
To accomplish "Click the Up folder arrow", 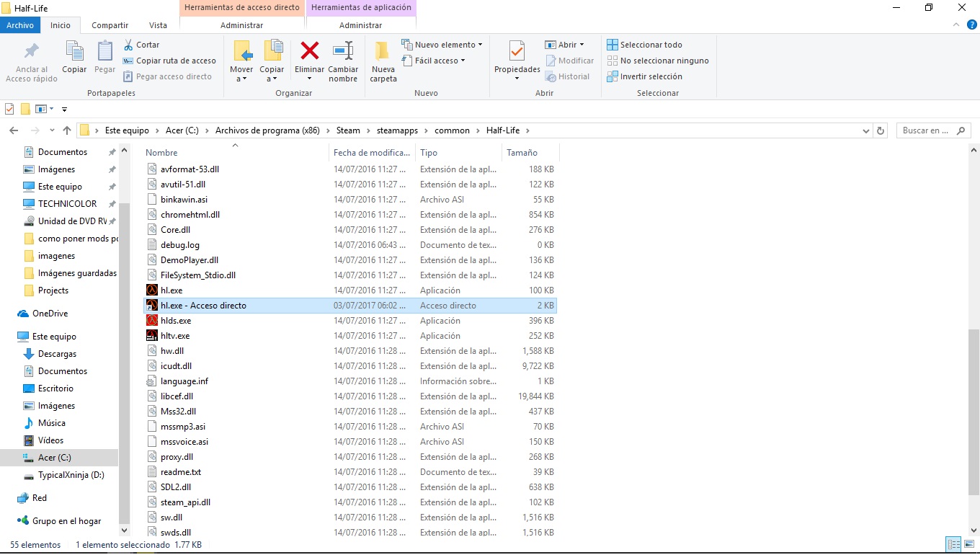I will [67, 130].
